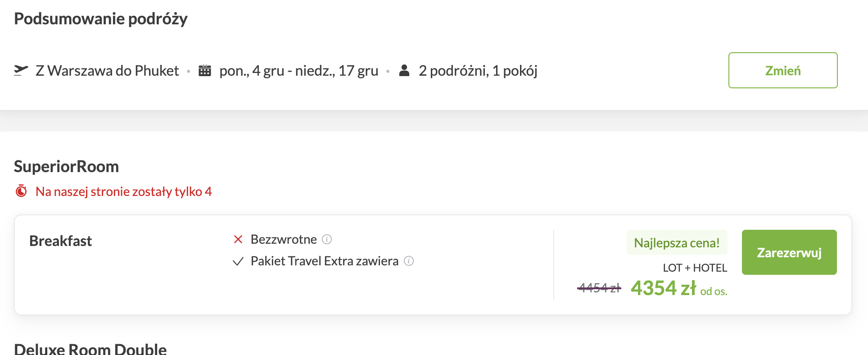
Task: Click the person icon for travelers
Action: tap(404, 70)
